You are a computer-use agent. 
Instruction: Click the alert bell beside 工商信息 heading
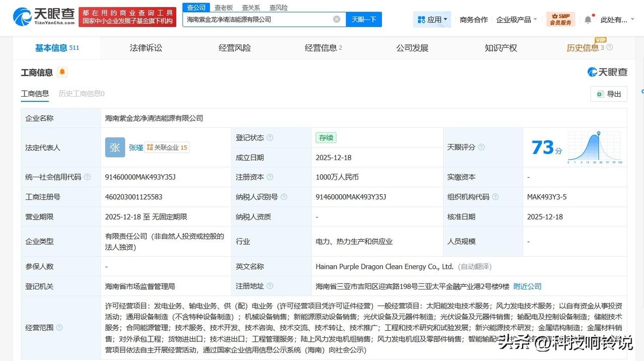62,72
